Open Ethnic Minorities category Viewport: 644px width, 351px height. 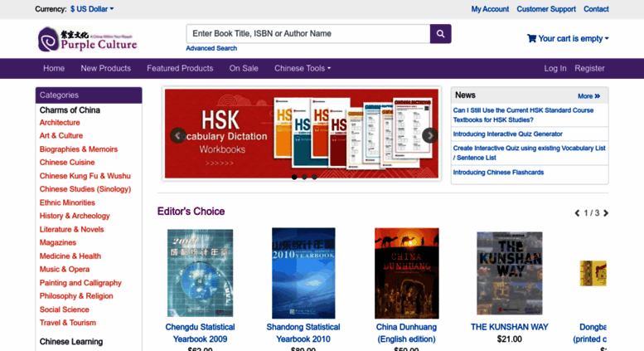tap(67, 202)
